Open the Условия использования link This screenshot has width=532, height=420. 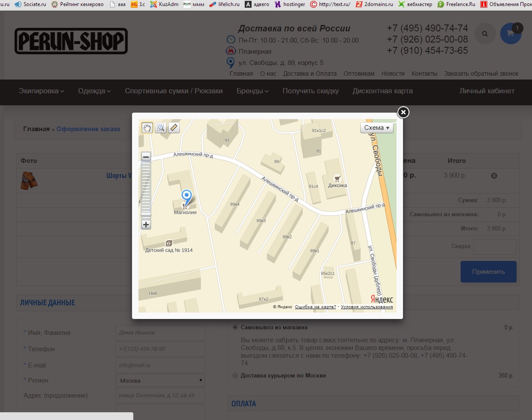click(367, 307)
